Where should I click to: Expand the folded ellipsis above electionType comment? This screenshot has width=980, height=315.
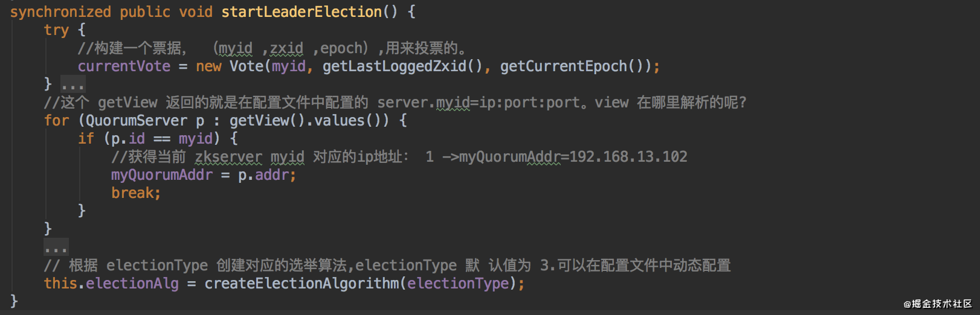click(x=56, y=247)
